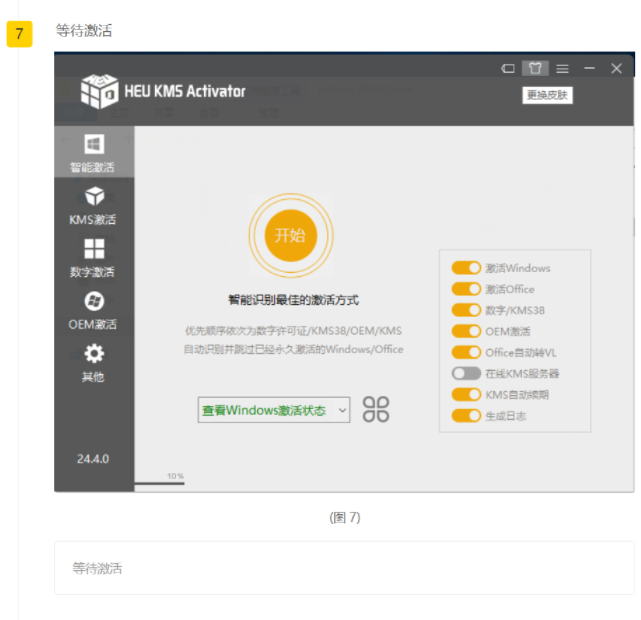Click the (图 7) figure caption
This screenshot has width=641, height=620.
[345, 517]
